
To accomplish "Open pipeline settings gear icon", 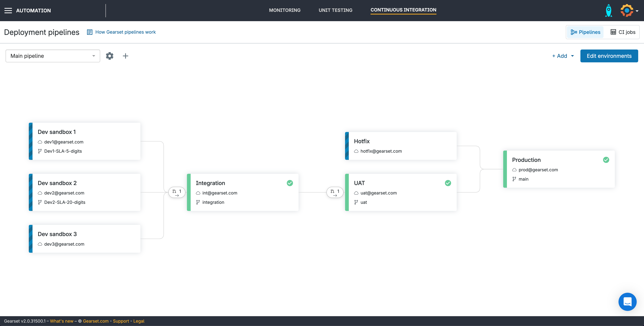I will pos(110,56).
